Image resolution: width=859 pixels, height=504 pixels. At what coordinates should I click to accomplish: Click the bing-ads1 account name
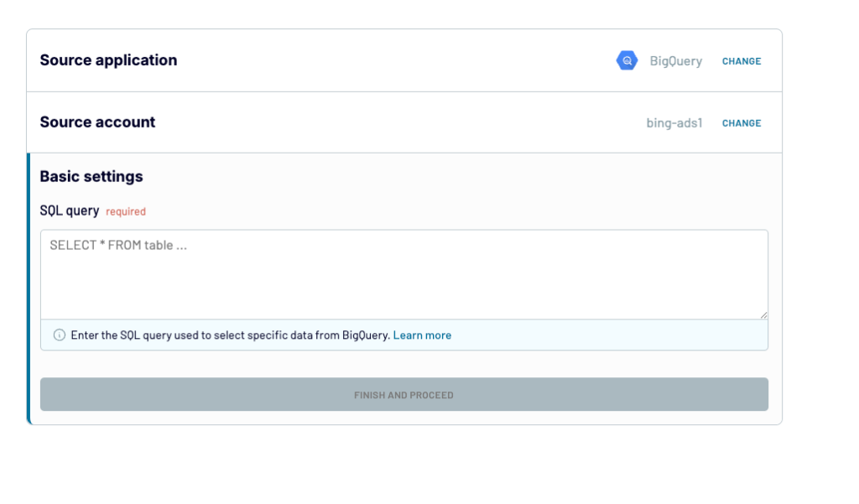[x=674, y=123]
